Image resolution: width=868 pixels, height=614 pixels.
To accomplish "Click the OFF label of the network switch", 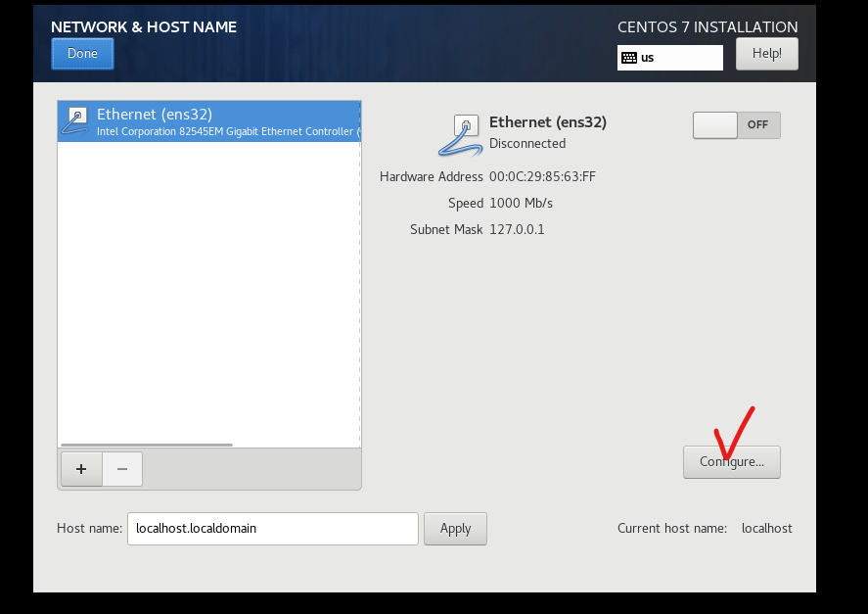I will (x=757, y=124).
